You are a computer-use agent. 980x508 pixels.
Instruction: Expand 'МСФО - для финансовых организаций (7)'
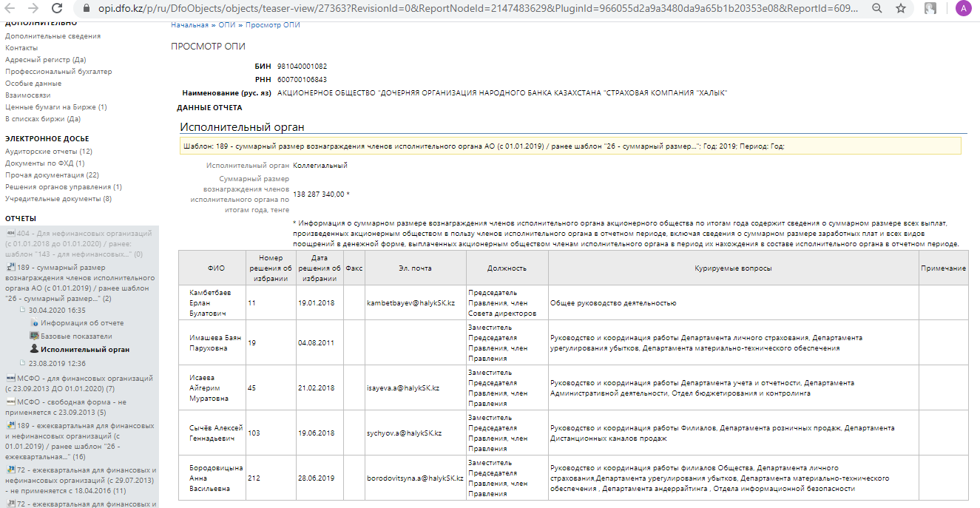pos(80,383)
